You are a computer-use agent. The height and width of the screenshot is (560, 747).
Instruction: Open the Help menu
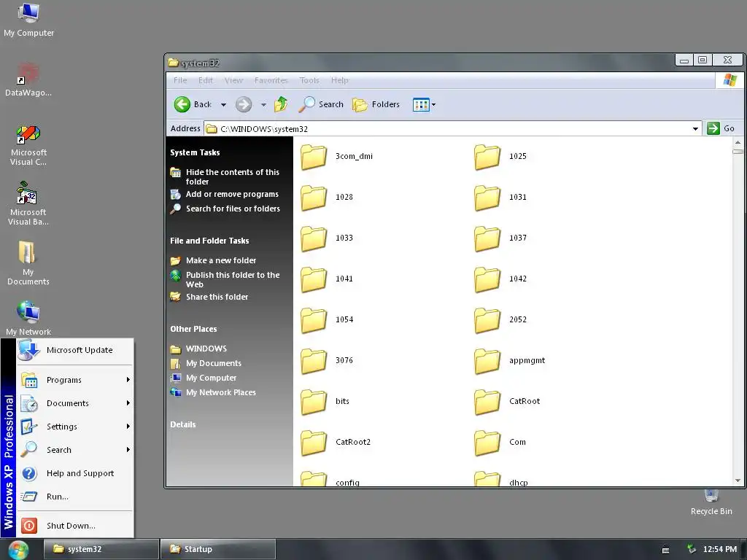pyautogui.click(x=340, y=80)
